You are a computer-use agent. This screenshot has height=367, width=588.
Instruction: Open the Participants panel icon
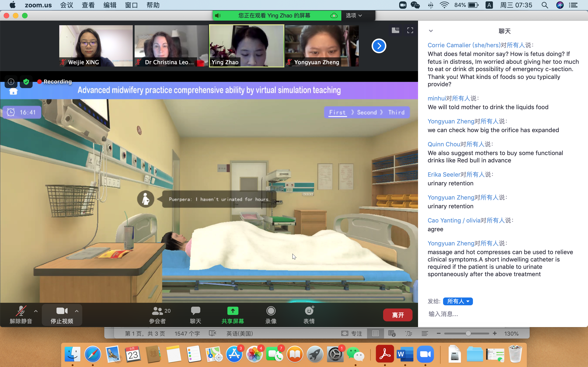coord(158,311)
